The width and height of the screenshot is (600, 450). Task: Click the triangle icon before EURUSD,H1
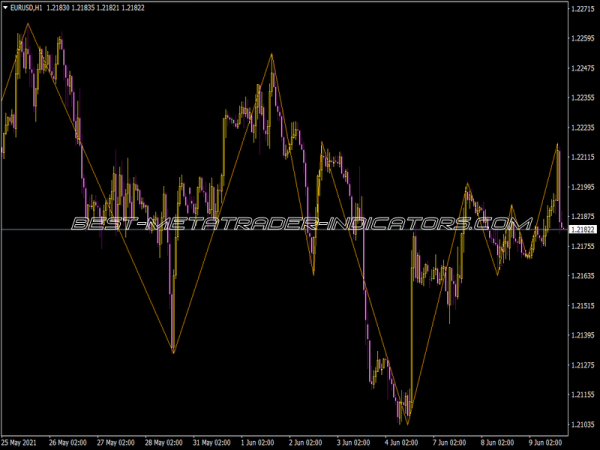pyautogui.click(x=6, y=8)
